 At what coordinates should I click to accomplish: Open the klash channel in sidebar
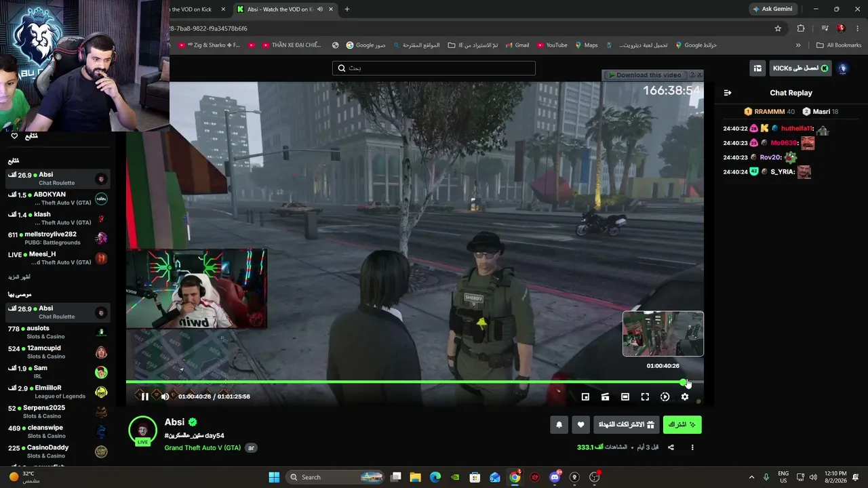tap(58, 218)
